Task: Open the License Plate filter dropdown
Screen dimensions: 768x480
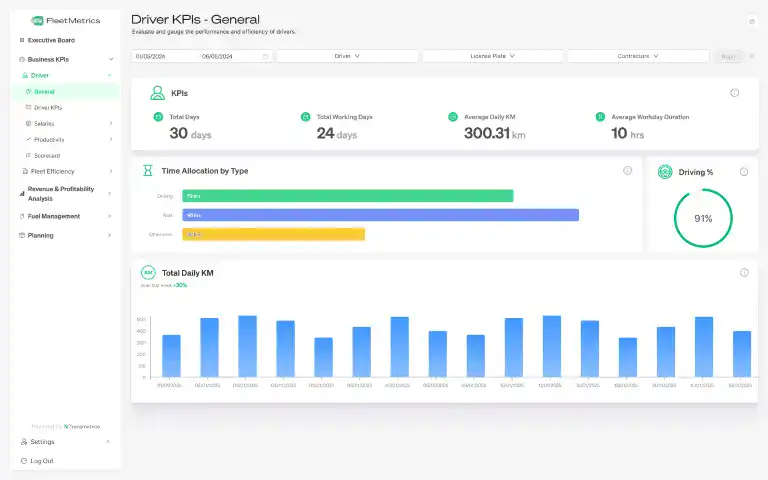Action: pos(493,56)
